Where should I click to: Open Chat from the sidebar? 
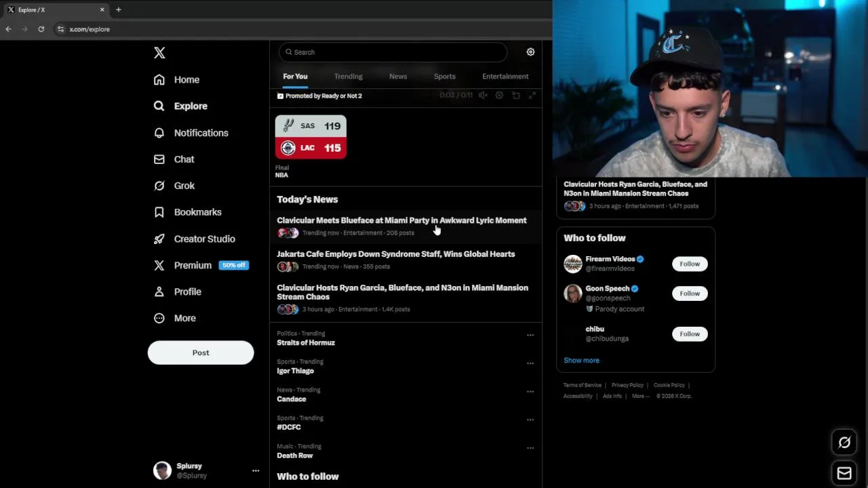pos(174,159)
